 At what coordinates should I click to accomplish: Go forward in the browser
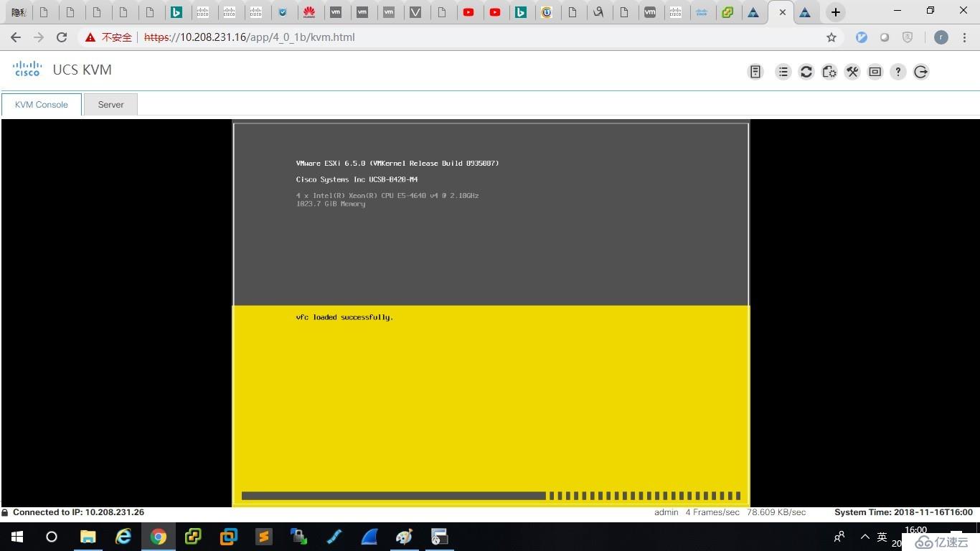coord(39,37)
